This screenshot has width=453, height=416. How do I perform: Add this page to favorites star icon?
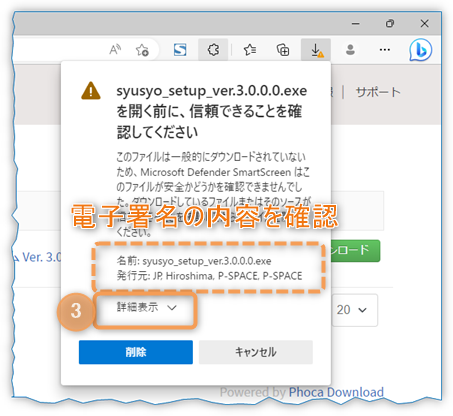(x=142, y=50)
